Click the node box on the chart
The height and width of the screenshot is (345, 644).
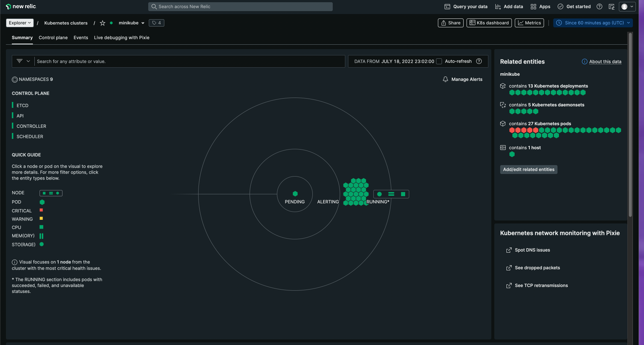coord(391,194)
